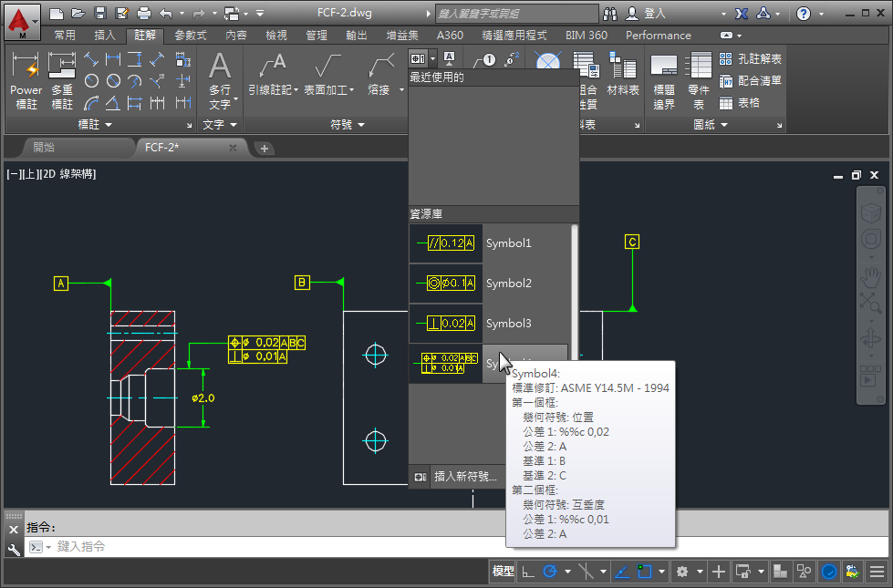The height and width of the screenshot is (588, 893).
Task: Open a file with the folder icon
Action: coord(78,13)
